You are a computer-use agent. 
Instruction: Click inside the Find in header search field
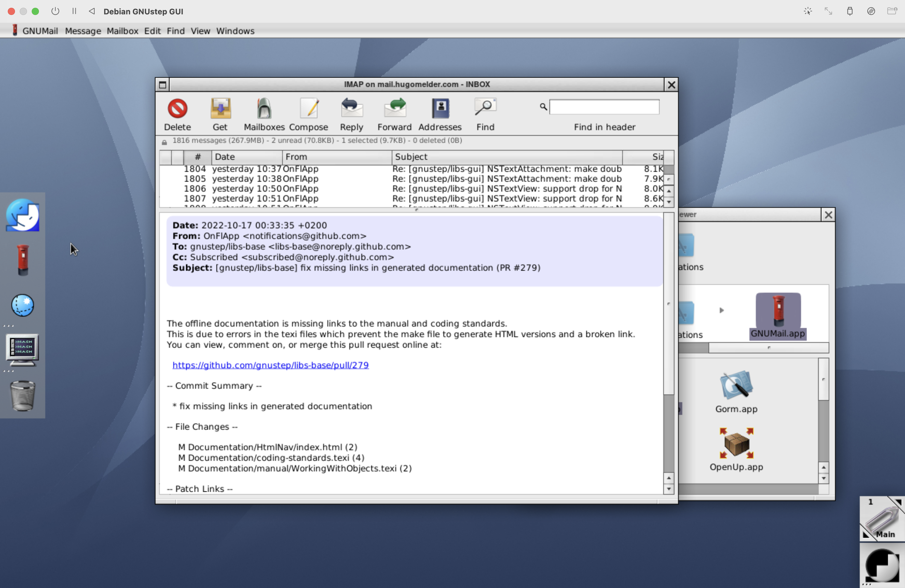click(604, 107)
